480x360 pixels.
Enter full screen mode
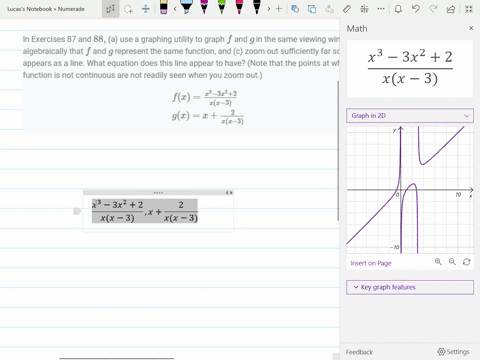click(469, 9)
